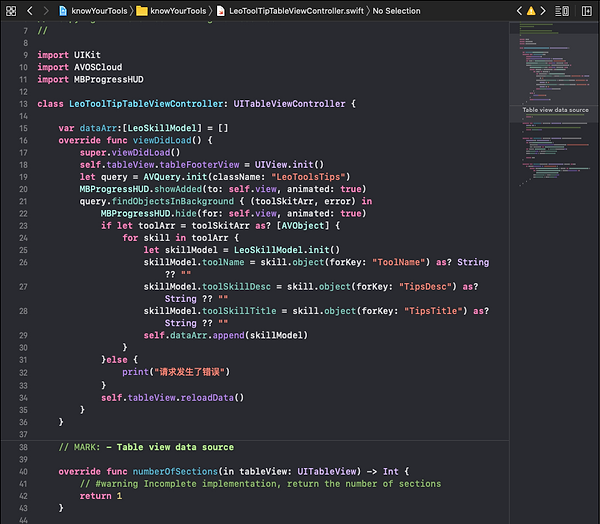This screenshot has width=600, height=524.
Task: Click the viewDidLoad function name on line 16
Action: [162, 140]
